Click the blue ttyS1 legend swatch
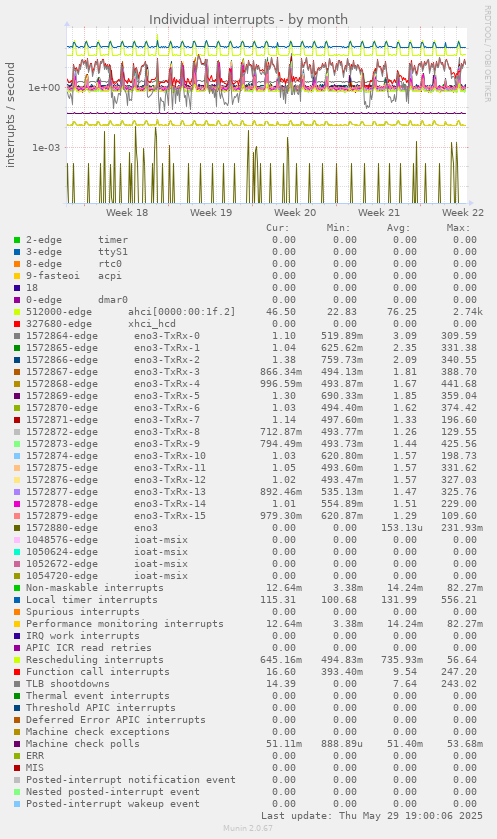This screenshot has height=839, width=497. click(x=17, y=252)
